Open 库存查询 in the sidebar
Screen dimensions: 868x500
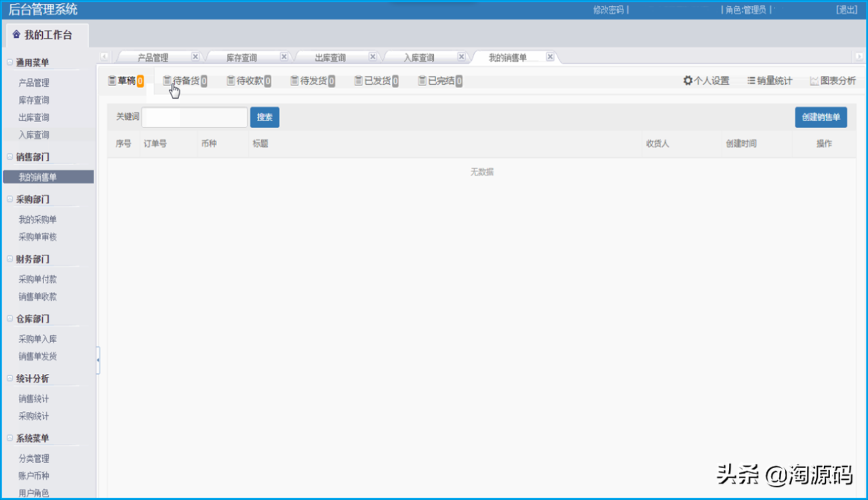(34, 100)
